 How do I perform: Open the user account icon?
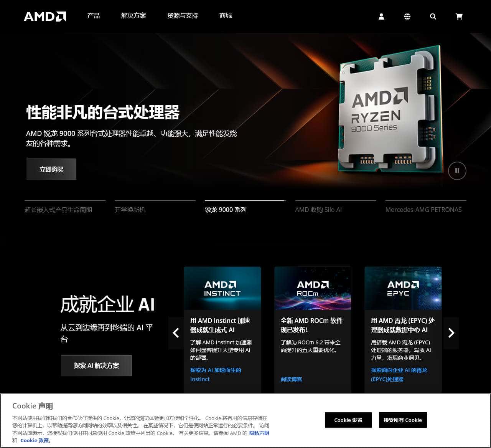coord(381,17)
